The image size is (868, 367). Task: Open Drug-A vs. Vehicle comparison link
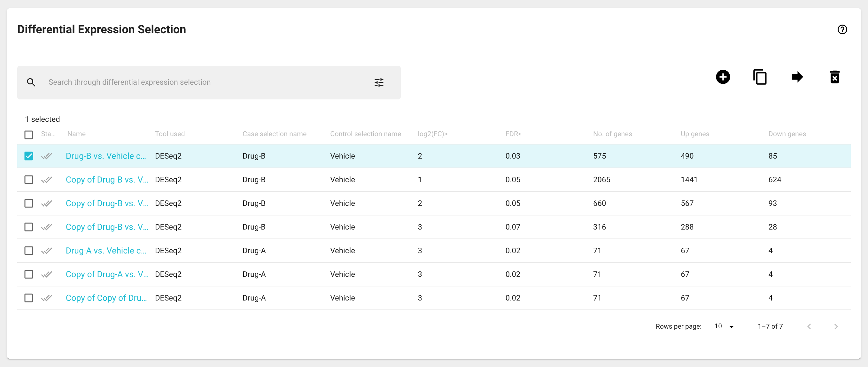click(106, 250)
